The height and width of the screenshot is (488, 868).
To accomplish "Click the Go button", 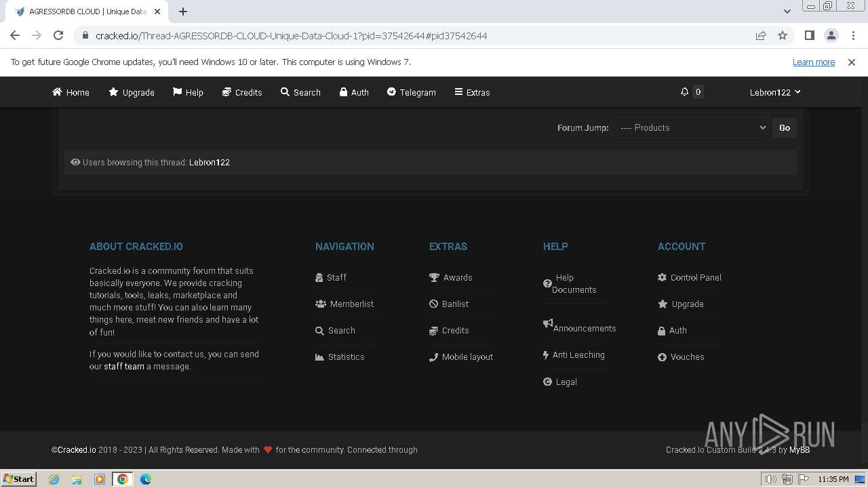I will point(785,127).
